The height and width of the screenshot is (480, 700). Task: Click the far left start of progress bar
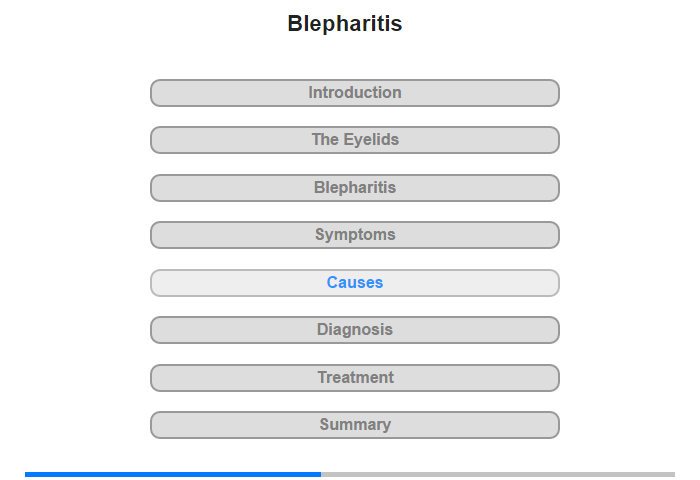(27, 474)
